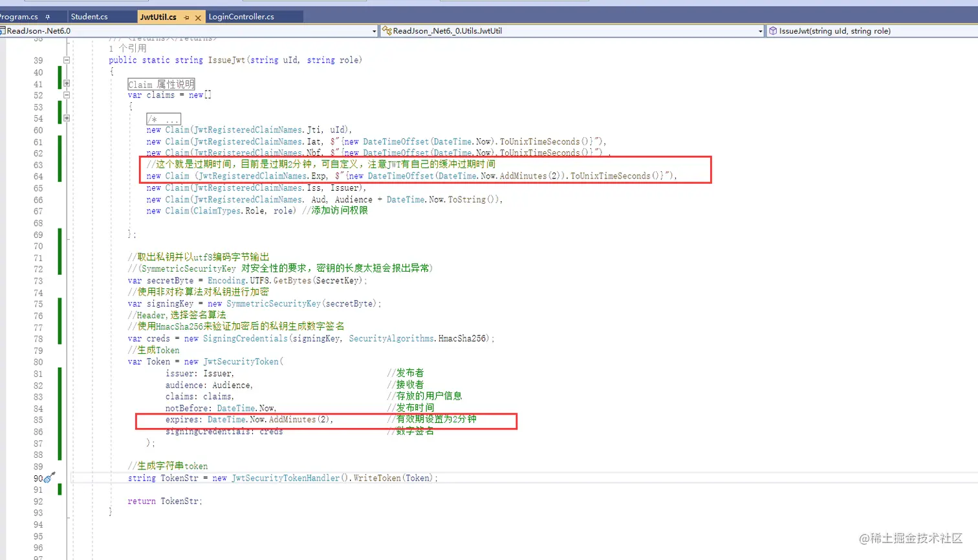Click the screwdriver quick actions icon at line 90
The height and width of the screenshot is (560, 978).
click(x=49, y=478)
